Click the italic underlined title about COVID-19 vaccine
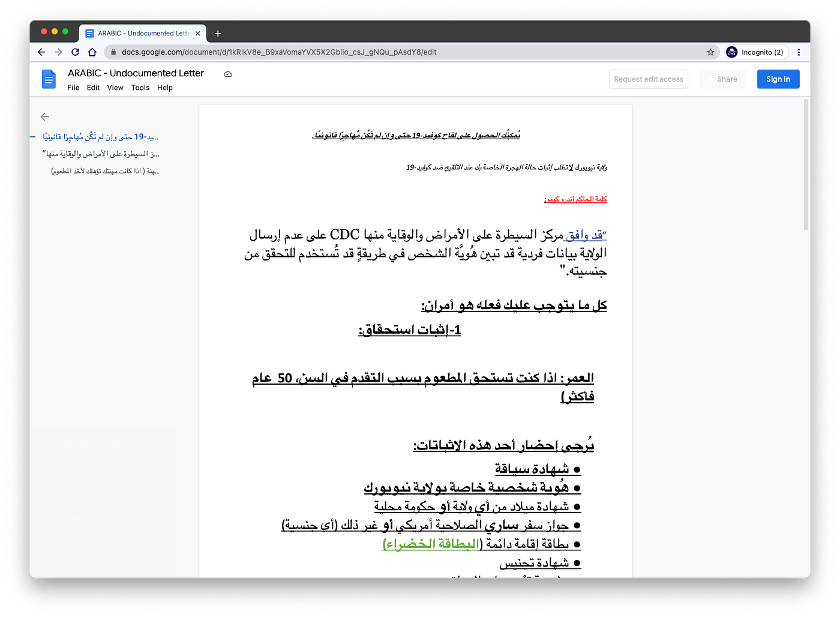 click(x=416, y=135)
